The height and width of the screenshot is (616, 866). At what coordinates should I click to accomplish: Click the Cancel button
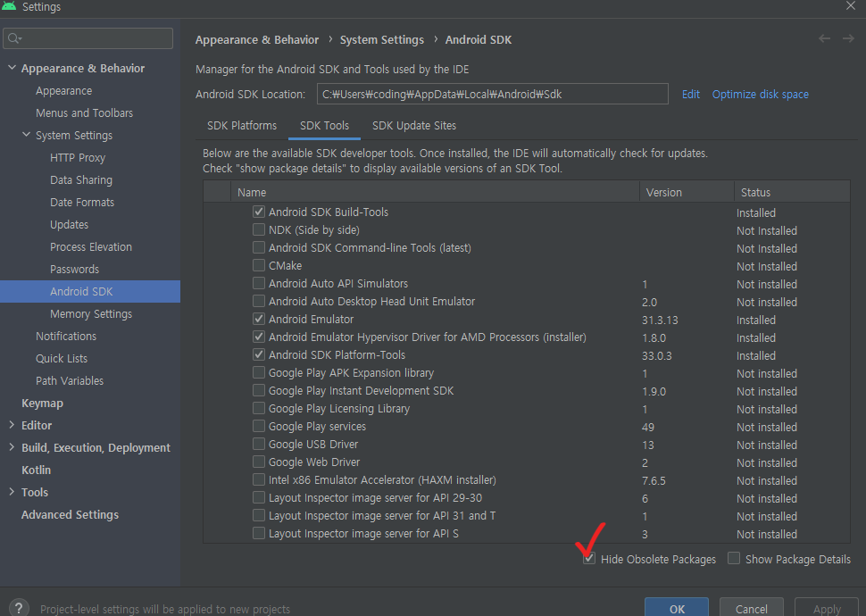(751, 608)
